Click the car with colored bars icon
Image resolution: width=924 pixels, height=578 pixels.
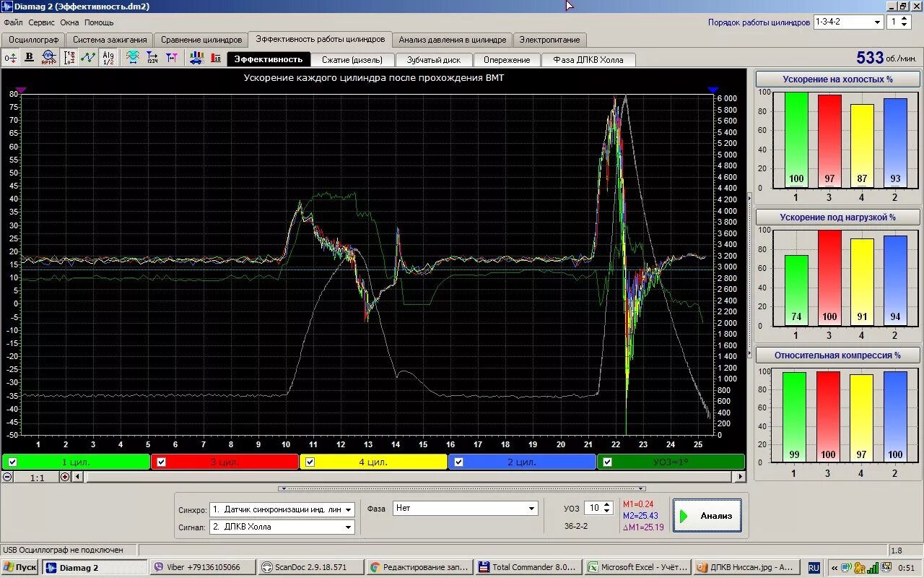pos(196,58)
